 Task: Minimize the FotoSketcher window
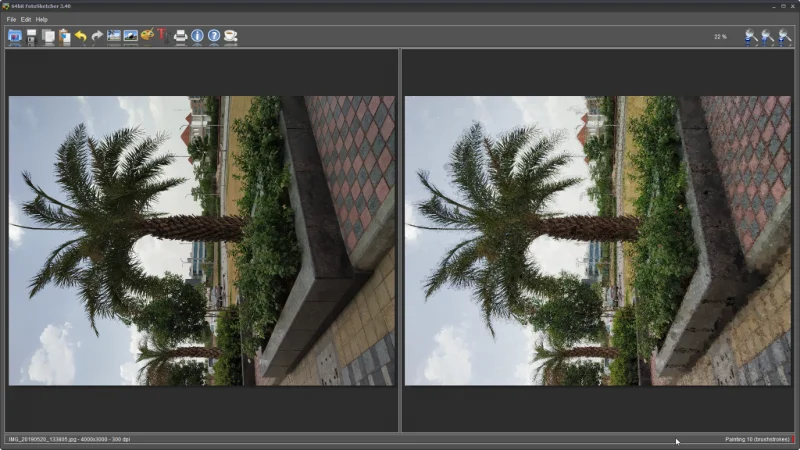[x=774, y=6]
